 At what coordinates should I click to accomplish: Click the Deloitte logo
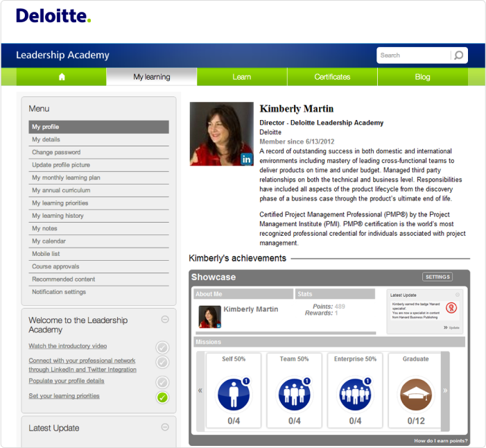tap(53, 15)
